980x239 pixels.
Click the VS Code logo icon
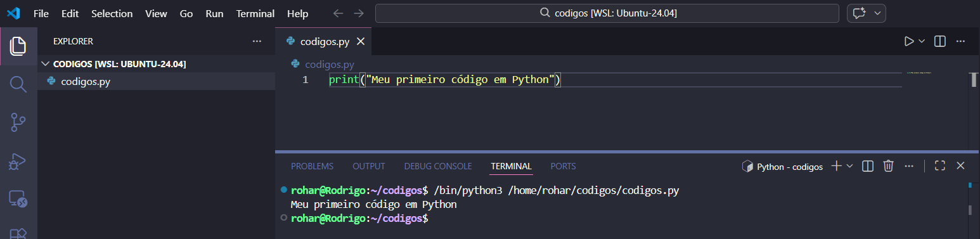[x=13, y=13]
